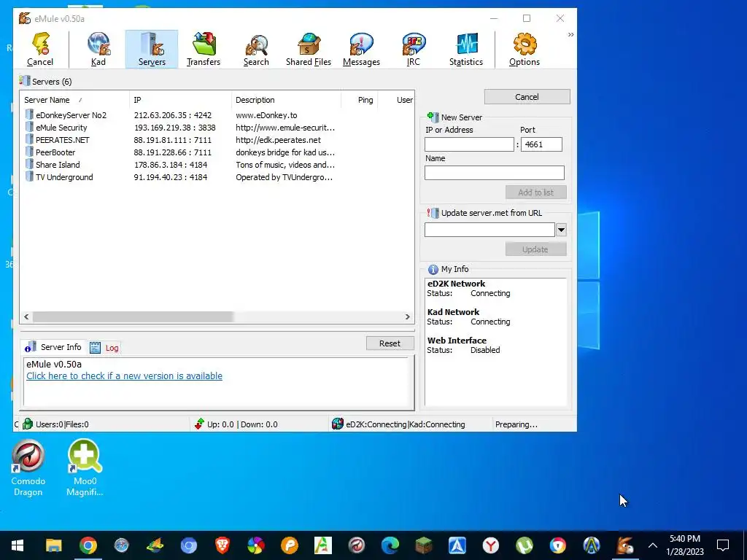Click the new version check link
Viewport: 747px width, 560px height.
(124, 376)
